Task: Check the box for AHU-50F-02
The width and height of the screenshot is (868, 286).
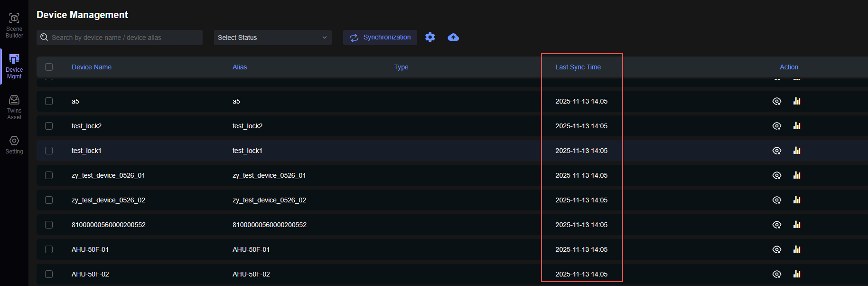Action: click(x=49, y=274)
